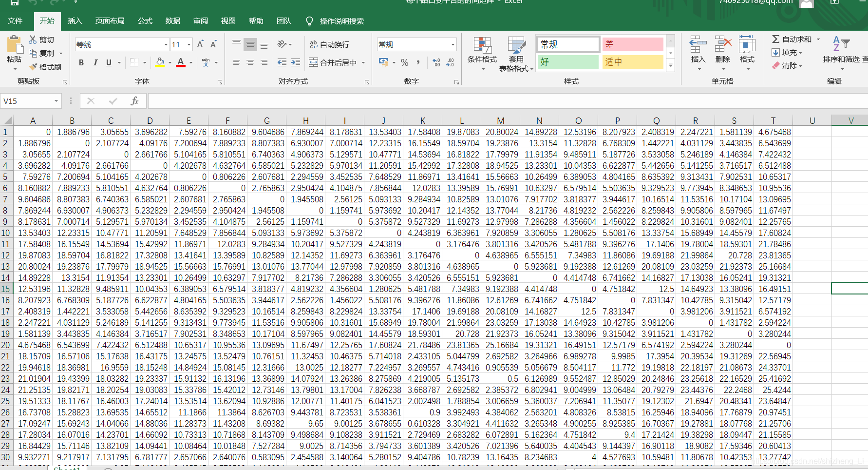This screenshot has height=470, width=868.
Task: Toggle Bold formatting
Action: click(81, 62)
